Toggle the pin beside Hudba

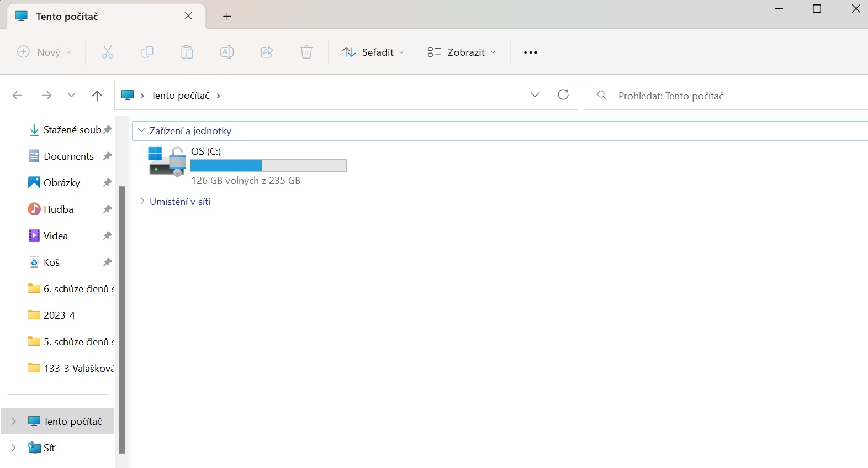click(108, 209)
